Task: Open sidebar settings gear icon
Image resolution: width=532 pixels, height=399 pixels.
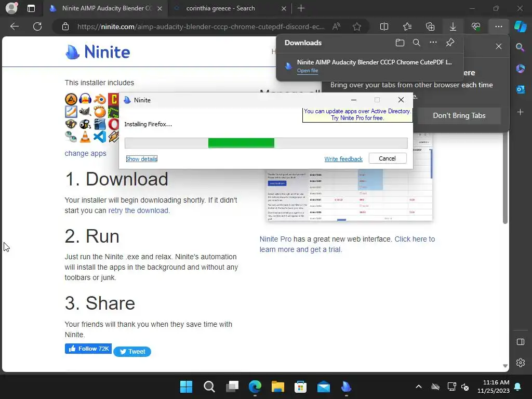Action: point(521,363)
